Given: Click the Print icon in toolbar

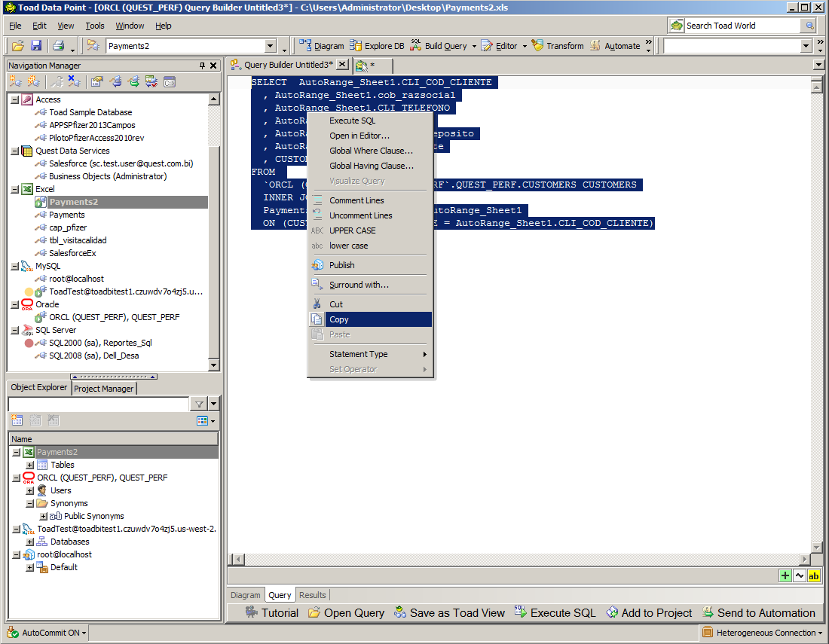Looking at the screenshot, I should coord(59,45).
